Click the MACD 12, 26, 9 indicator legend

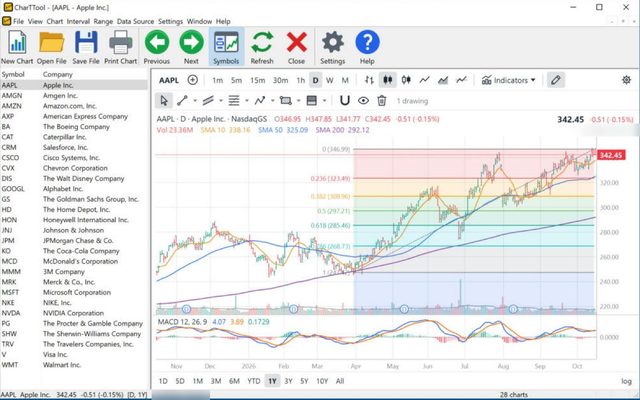(182, 322)
